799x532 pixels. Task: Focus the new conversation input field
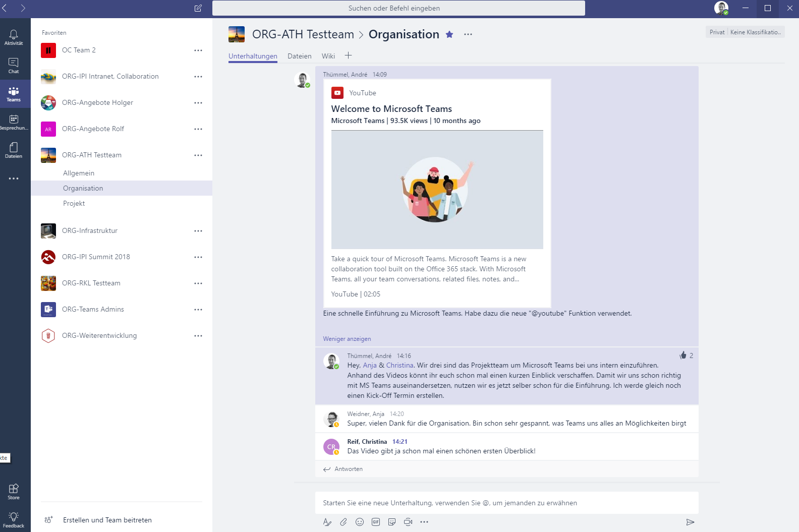[x=507, y=503]
